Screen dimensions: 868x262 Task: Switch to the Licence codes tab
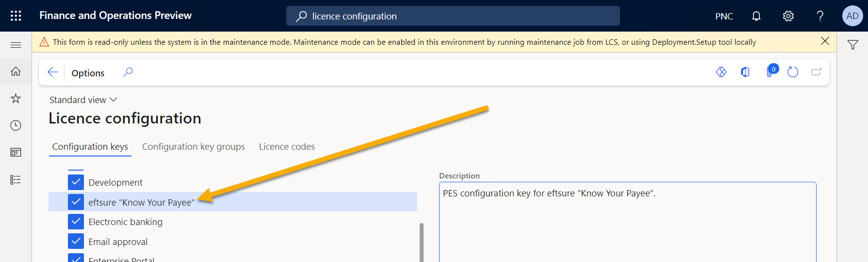click(287, 147)
